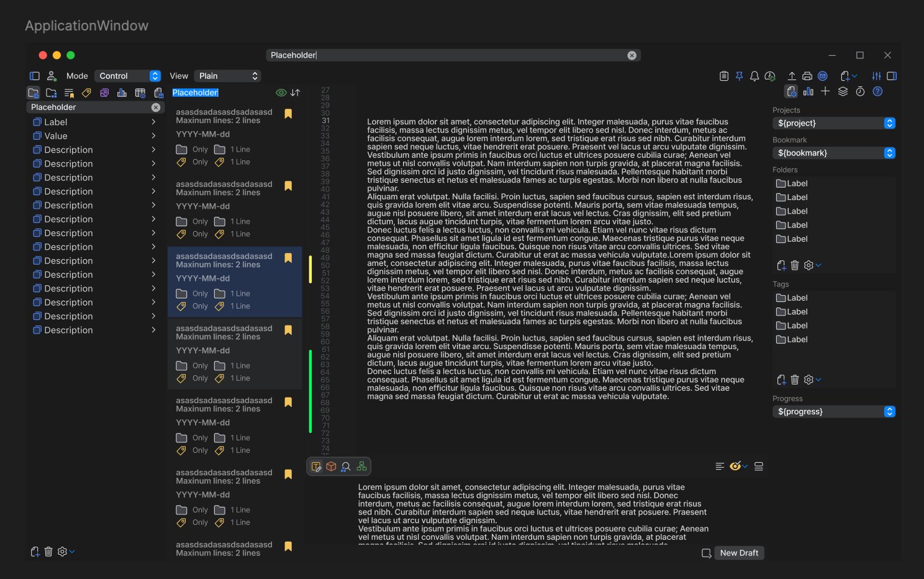924x579 pixels.
Task: Toggle the right sidebar panel icon
Action: click(x=892, y=76)
